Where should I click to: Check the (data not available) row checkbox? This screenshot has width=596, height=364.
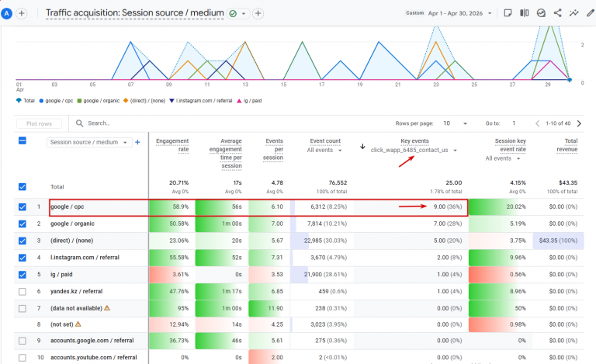pos(23,308)
